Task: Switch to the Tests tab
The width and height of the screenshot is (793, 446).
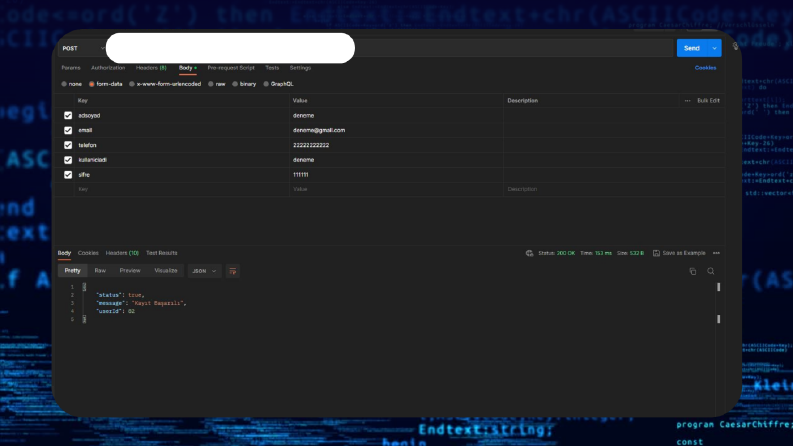Action: point(272,68)
